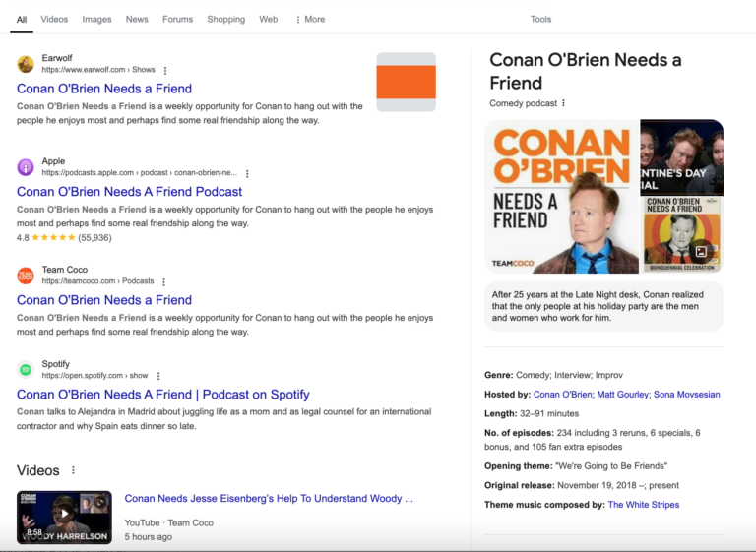This screenshot has width=756, height=552.
Task: Click the Videos section heading
Action: 38,470
